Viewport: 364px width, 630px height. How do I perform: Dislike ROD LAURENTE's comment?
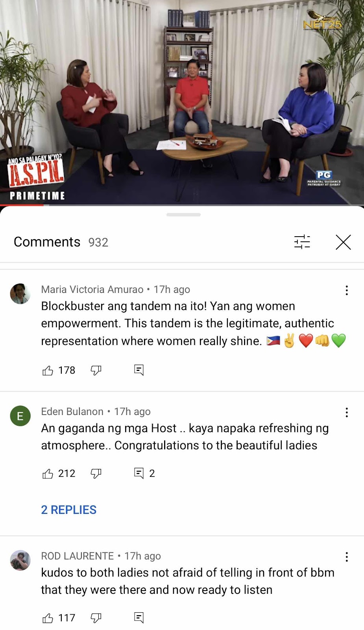click(x=96, y=618)
